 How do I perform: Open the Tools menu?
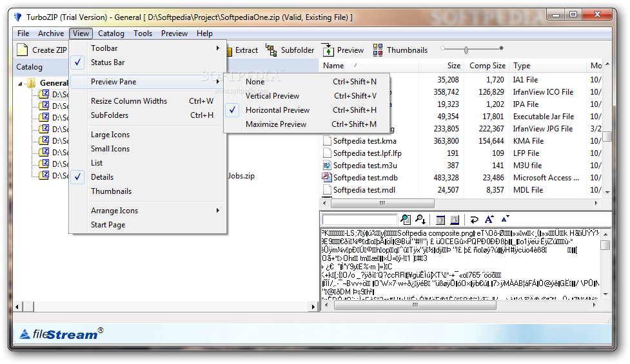point(143,34)
